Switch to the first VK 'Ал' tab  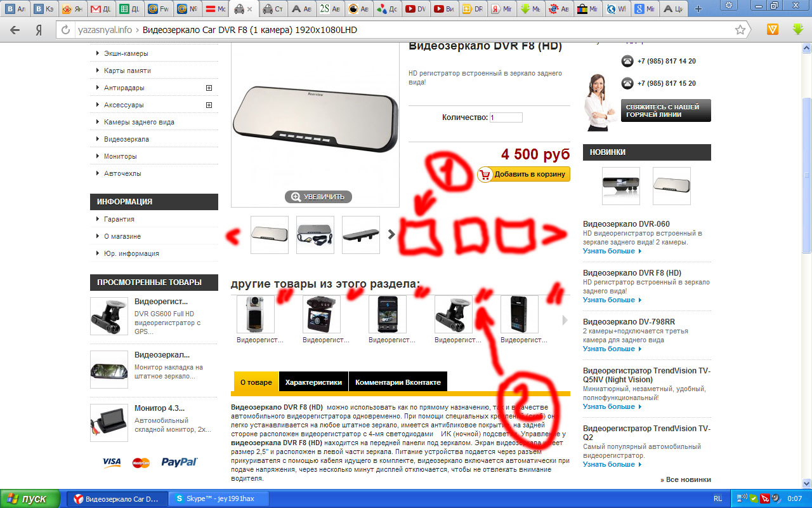pyautogui.click(x=16, y=10)
